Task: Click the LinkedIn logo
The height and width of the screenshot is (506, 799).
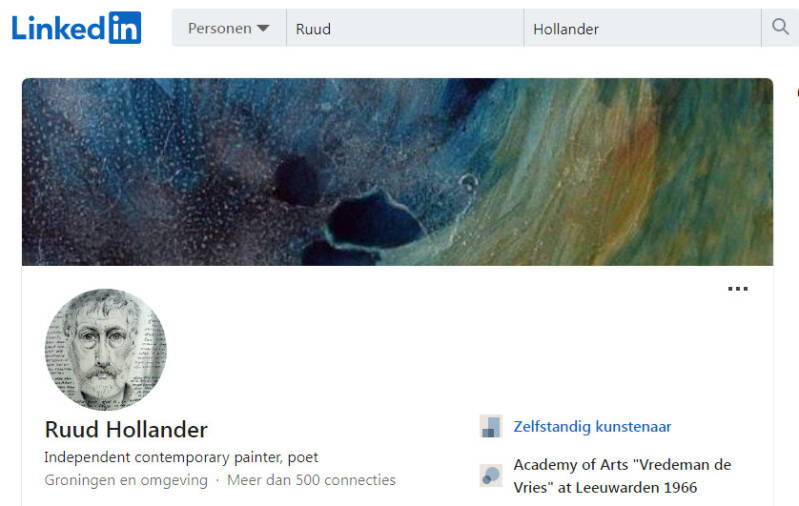Action: click(x=76, y=28)
